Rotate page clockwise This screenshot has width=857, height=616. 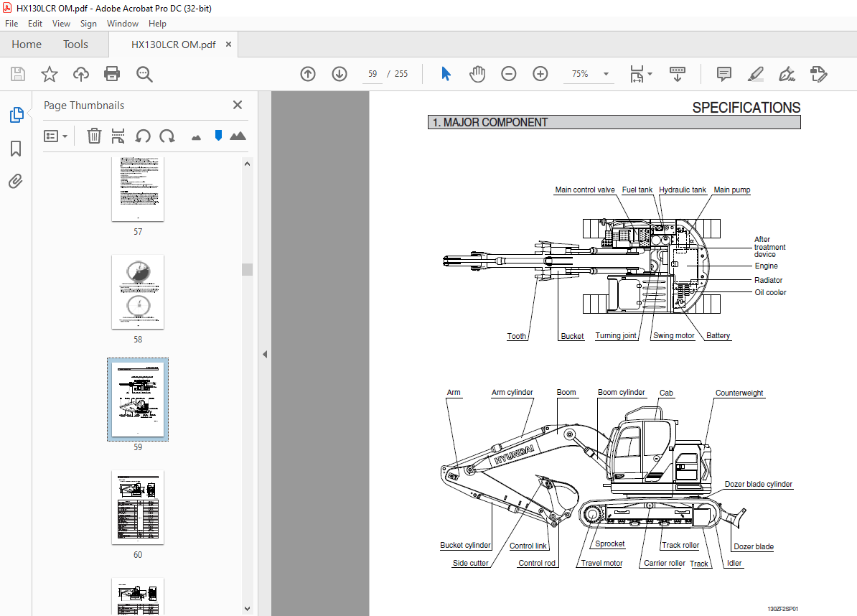pyautogui.click(x=167, y=136)
